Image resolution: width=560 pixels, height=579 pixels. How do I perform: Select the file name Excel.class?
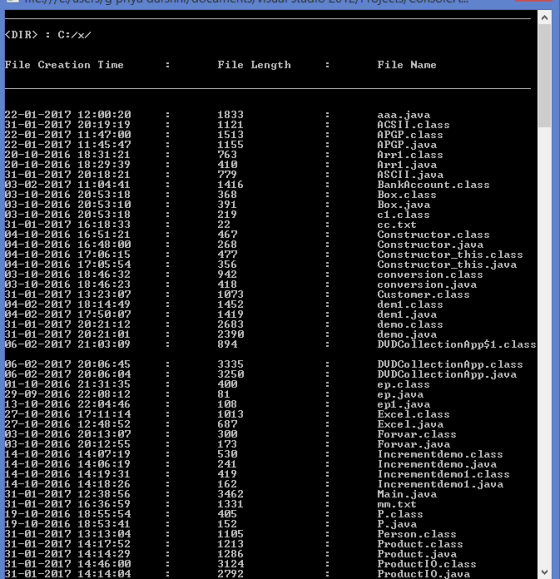pos(413,414)
